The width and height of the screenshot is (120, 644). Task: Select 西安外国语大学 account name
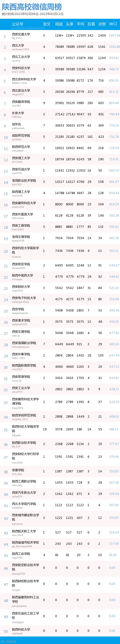[x=22, y=214]
